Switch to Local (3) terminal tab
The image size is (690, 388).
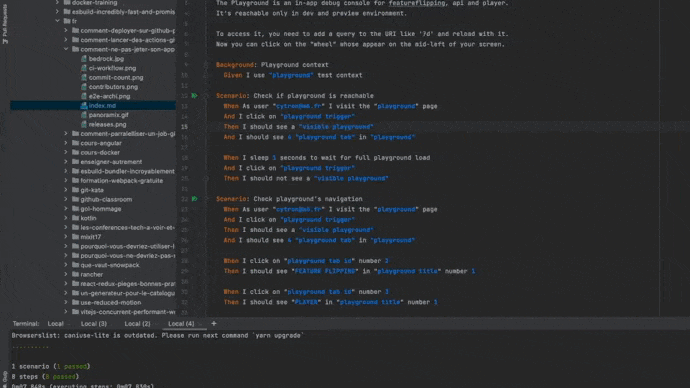(x=94, y=323)
